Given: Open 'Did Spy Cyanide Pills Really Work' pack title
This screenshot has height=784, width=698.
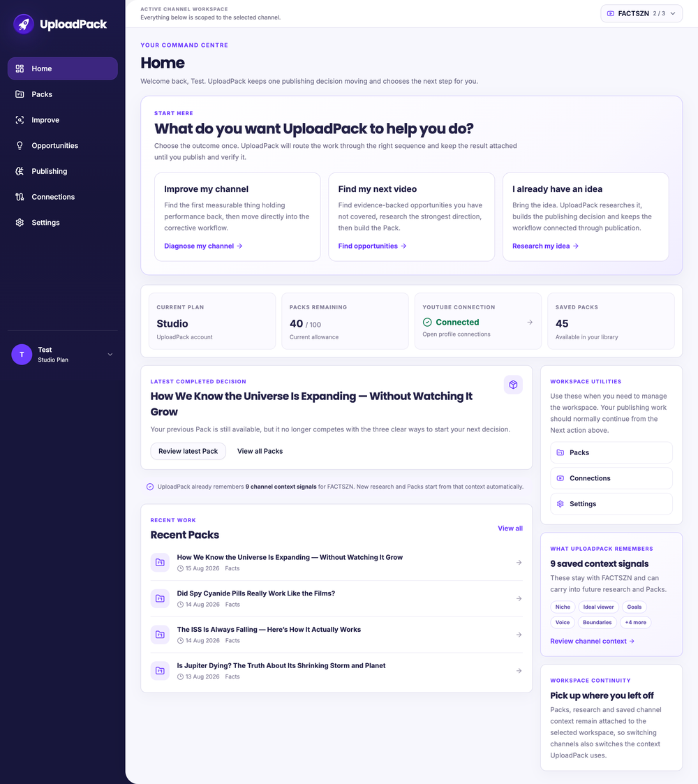Looking at the screenshot, I should pos(256,593).
